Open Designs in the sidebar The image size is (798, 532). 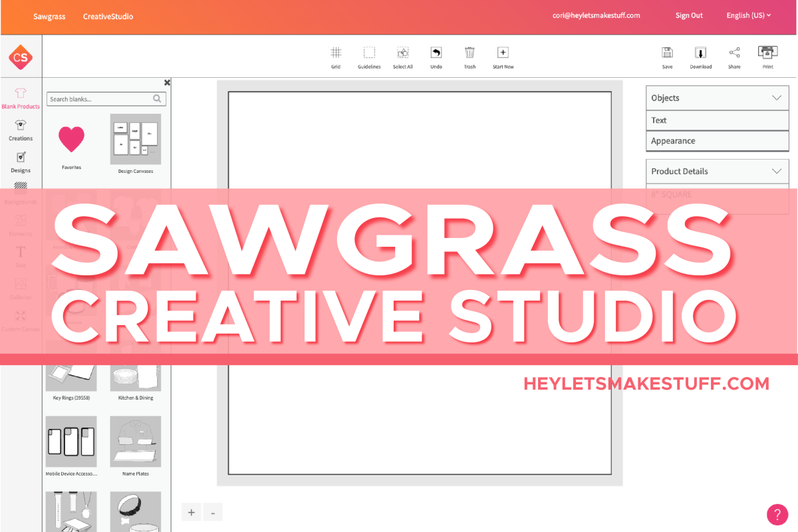21,162
